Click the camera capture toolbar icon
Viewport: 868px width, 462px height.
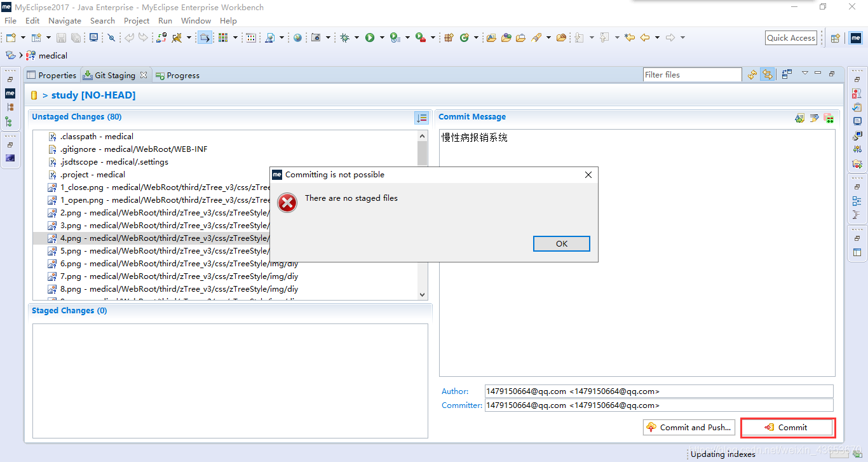pos(316,38)
